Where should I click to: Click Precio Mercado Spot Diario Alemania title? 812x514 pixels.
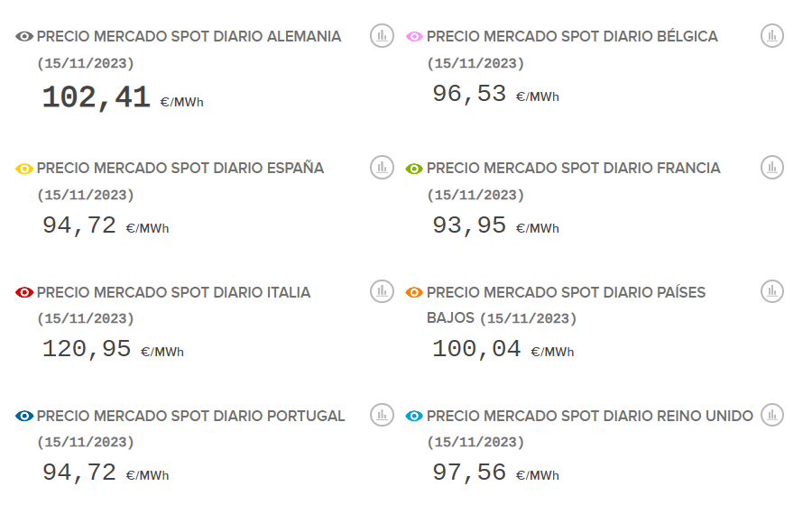tap(189, 37)
